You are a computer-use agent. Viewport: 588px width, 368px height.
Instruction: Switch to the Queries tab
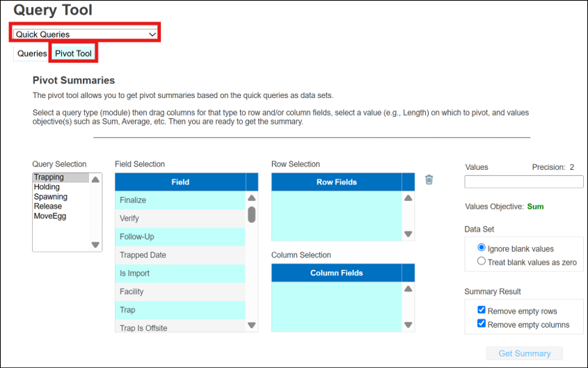coord(32,54)
